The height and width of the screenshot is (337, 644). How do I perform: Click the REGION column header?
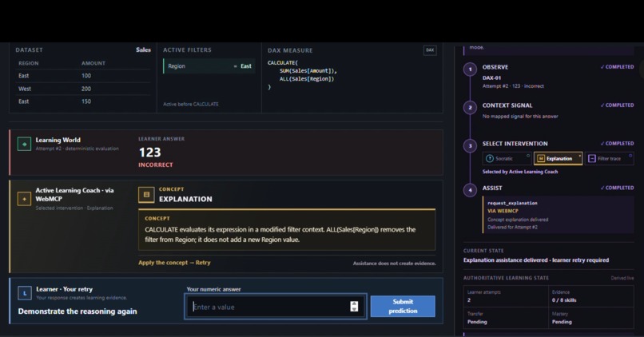point(28,63)
